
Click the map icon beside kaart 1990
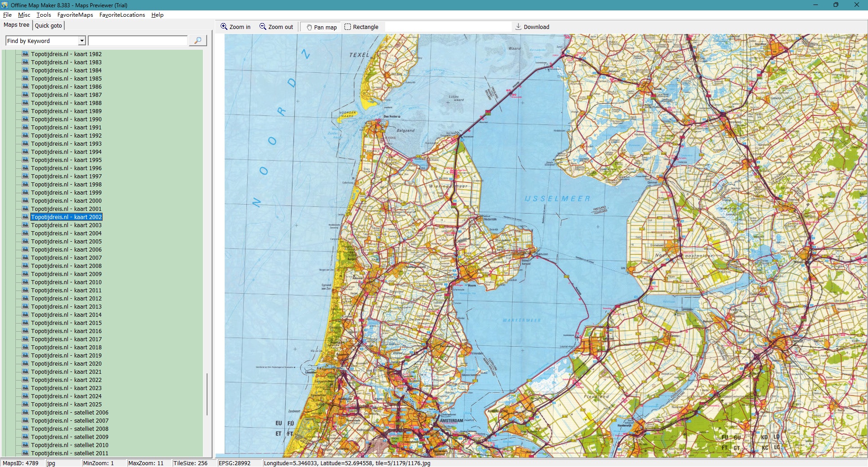click(25, 119)
